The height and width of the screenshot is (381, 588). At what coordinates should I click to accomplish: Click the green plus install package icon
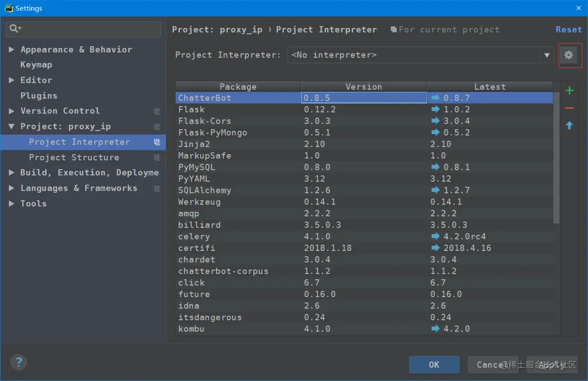click(570, 91)
